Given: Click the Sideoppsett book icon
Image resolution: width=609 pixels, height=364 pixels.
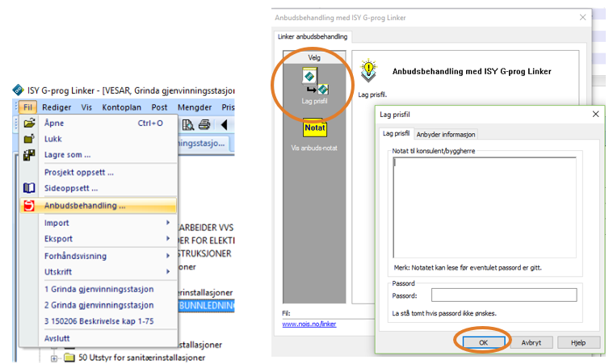Looking at the screenshot, I should pyautogui.click(x=29, y=188).
